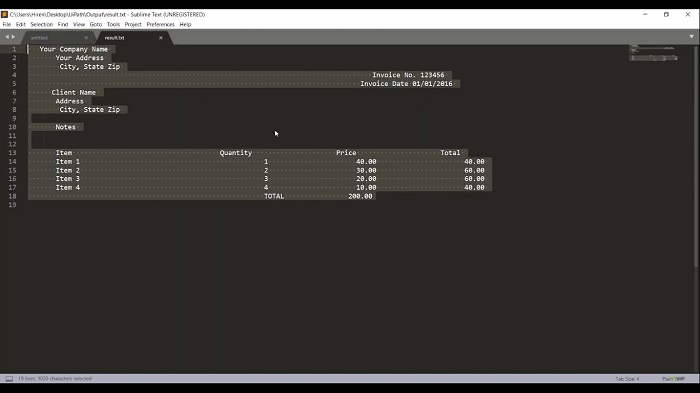Screen dimensions: 700x393
Task: Close the untitled tab
Action: (x=86, y=38)
